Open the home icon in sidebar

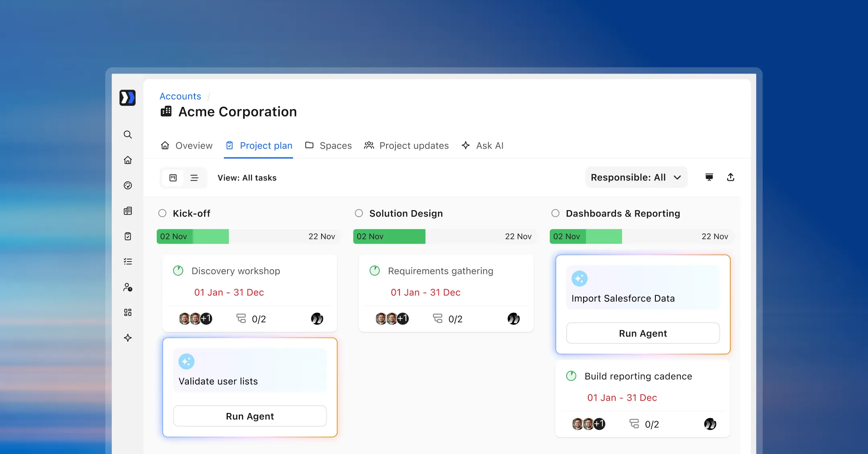[x=128, y=160]
